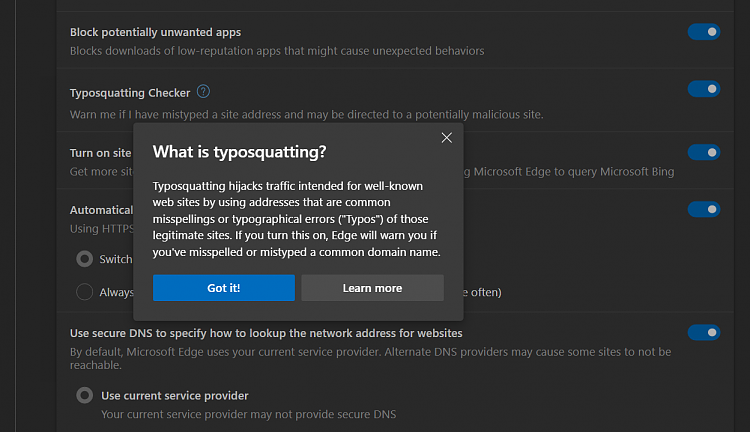
Task: Toggle the Turn on site switch
Action: tap(704, 153)
